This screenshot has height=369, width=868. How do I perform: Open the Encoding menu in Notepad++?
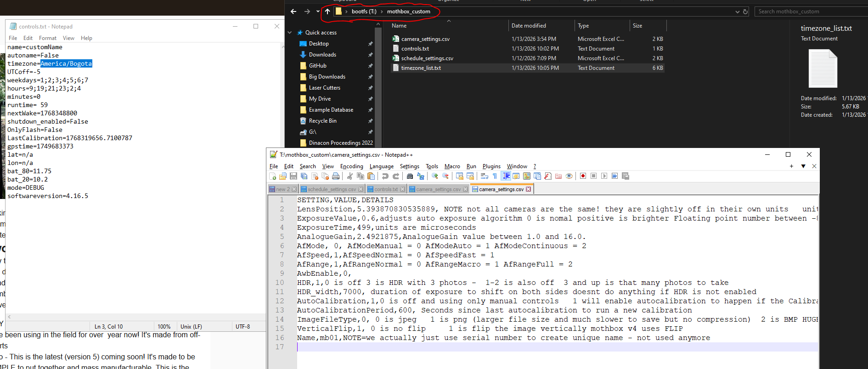351,166
